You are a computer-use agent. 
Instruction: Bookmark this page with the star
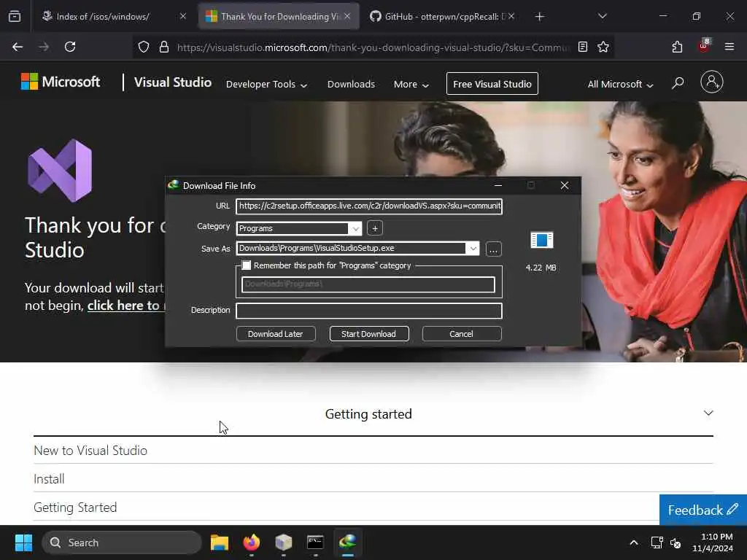coord(603,47)
